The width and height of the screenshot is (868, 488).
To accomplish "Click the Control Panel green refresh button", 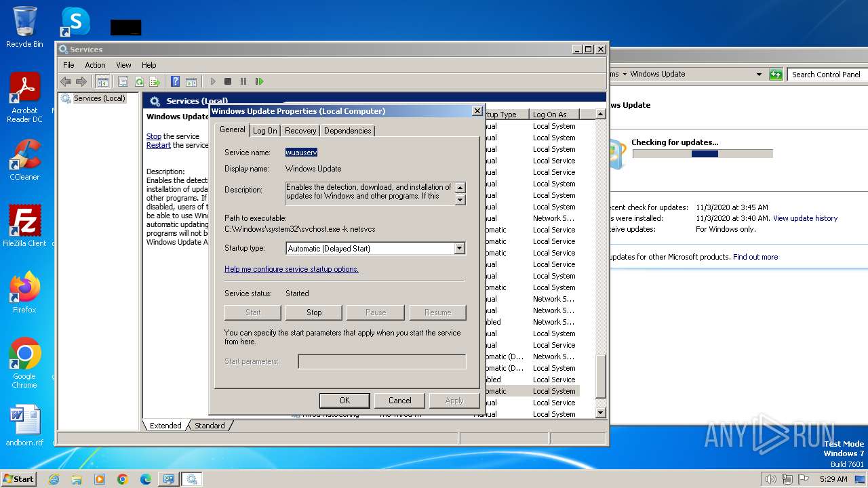I will click(x=776, y=75).
